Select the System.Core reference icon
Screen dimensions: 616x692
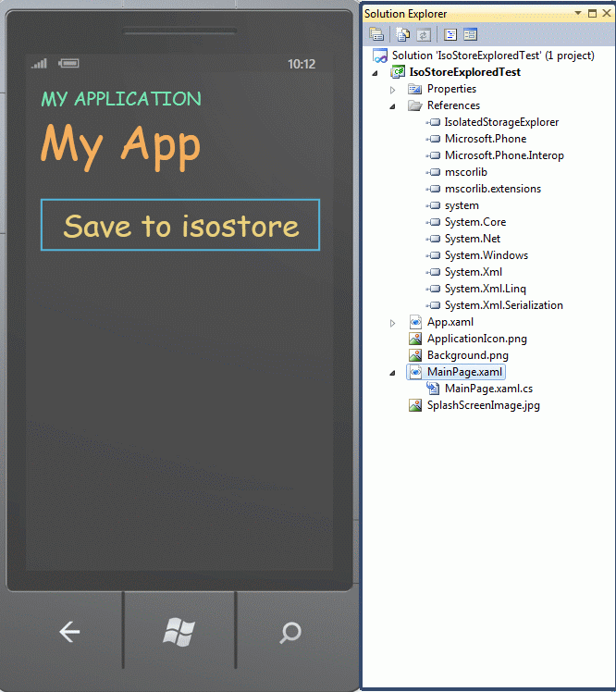(x=433, y=222)
